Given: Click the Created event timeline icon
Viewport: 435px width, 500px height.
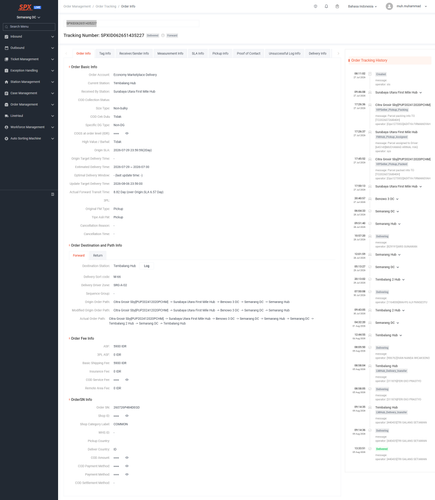Looking at the screenshot, I should [x=370, y=74].
